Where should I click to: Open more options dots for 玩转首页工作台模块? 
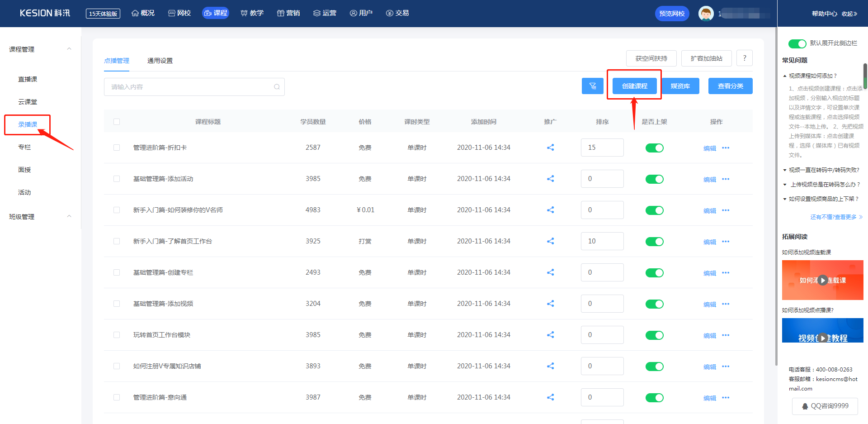coord(726,335)
